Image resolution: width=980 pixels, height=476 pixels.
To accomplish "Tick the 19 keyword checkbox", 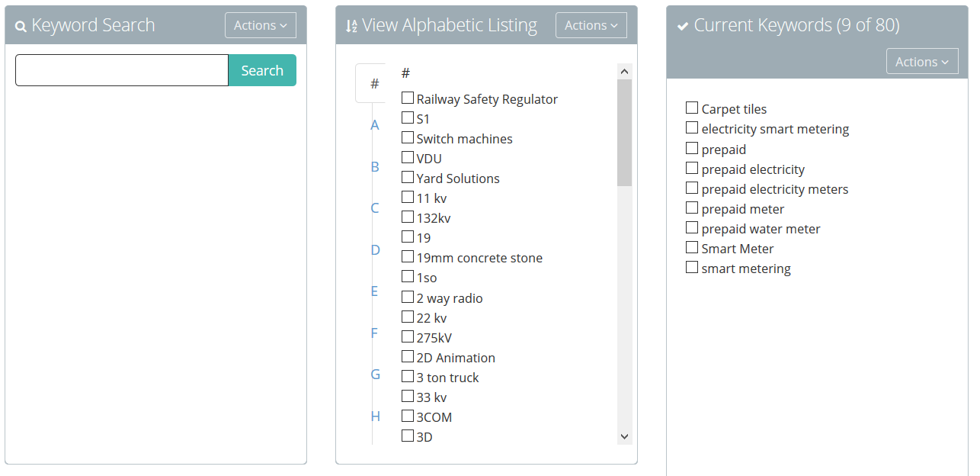I will click(x=408, y=237).
